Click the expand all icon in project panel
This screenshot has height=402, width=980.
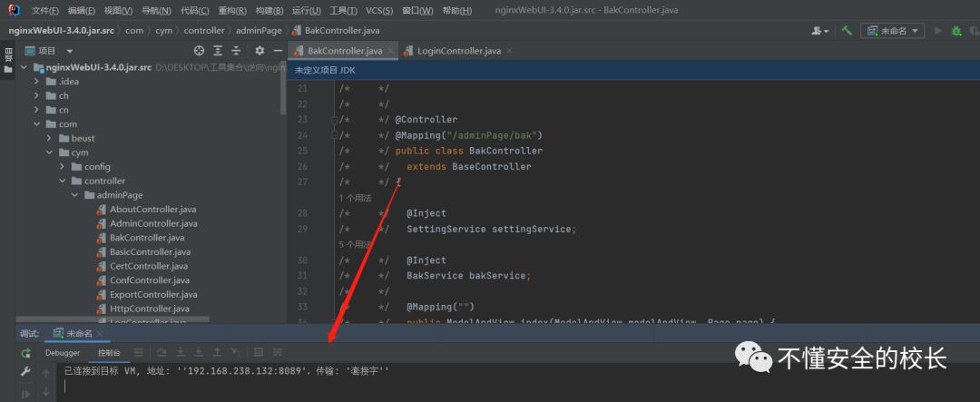click(218, 51)
